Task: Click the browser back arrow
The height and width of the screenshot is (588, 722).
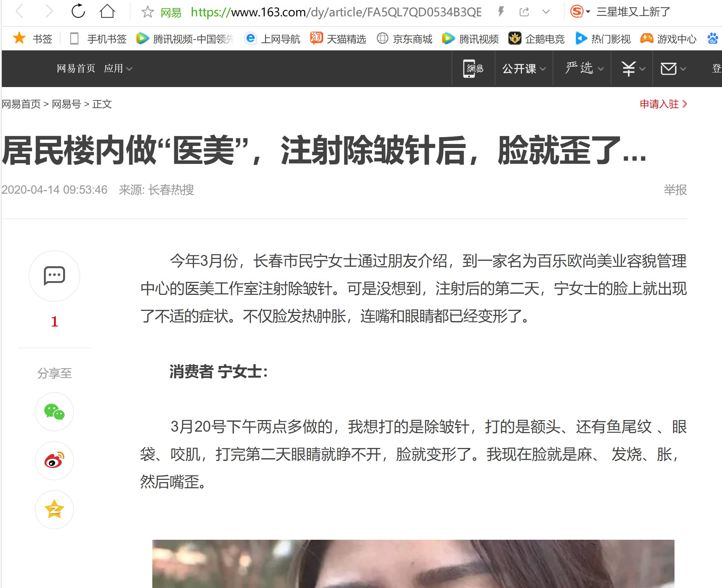Action: point(20,12)
